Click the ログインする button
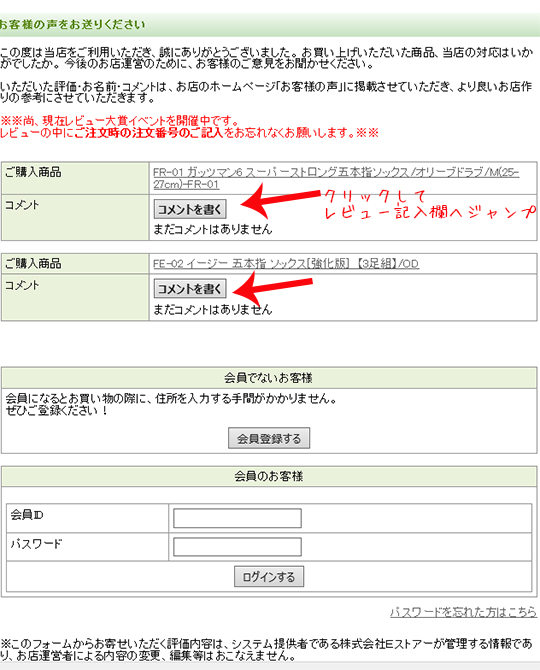 269,577
